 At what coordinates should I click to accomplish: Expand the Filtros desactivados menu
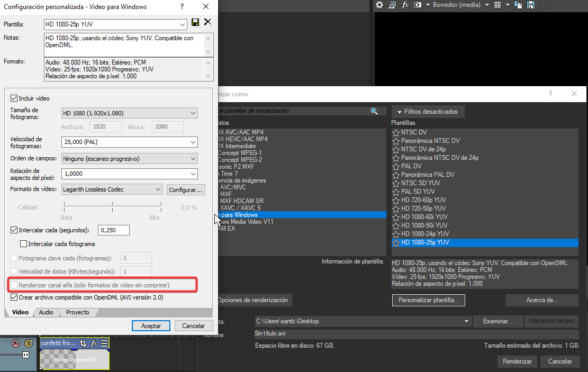(428, 111)
